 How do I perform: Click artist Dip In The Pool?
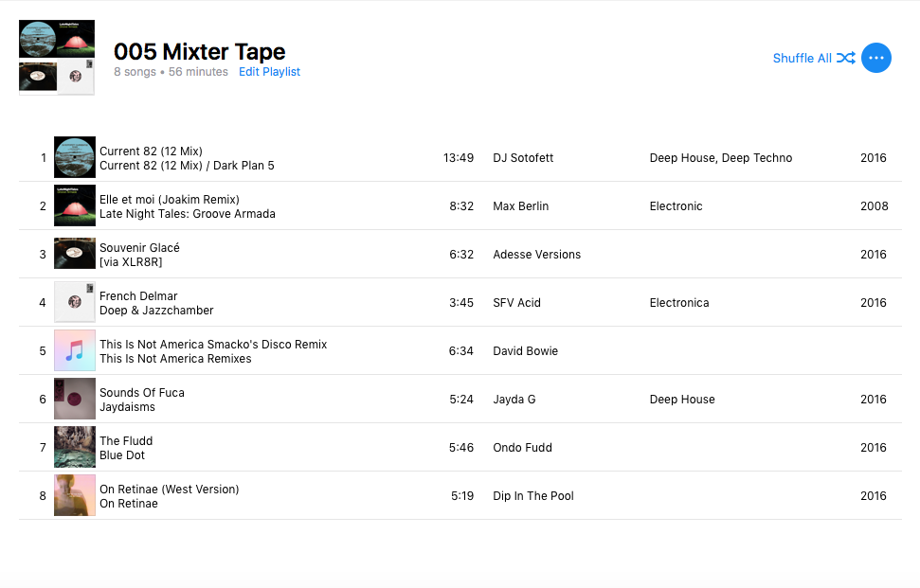coord(532,496)
